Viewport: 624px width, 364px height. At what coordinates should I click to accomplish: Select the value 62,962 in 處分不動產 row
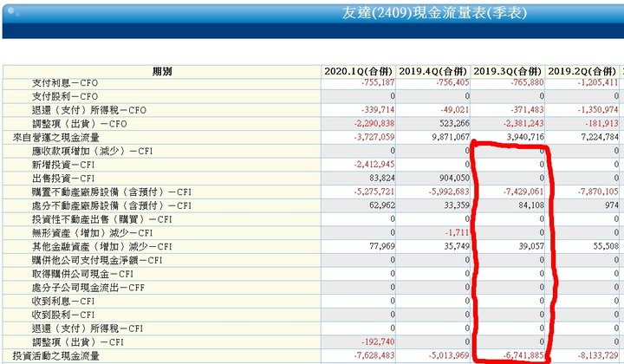(x=382, y=205)
